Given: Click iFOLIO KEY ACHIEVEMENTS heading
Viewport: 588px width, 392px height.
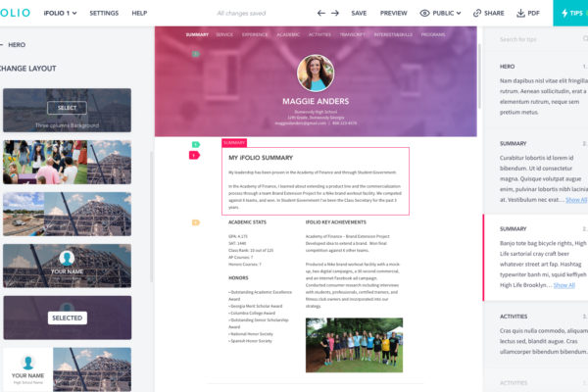Looking at the screenshot, I should (x=335, y=222).
